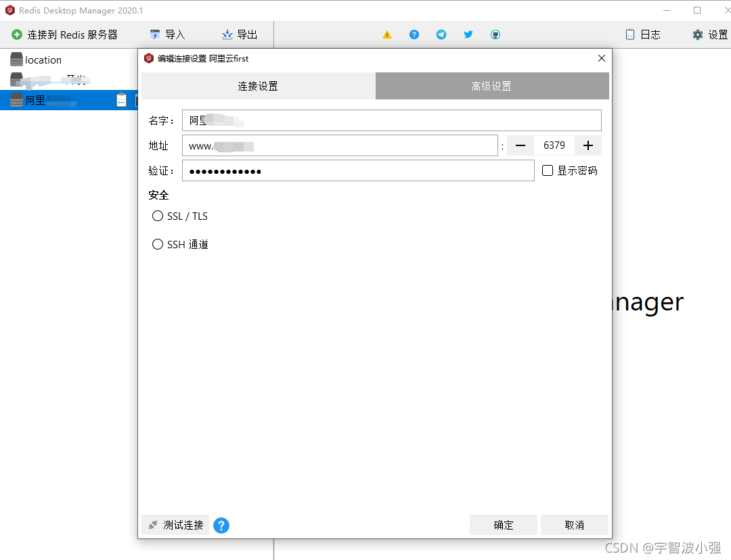This screenshot has width=731, height=560.
Task: Click the 地址 address input field
Action: (x=340, y=145)
